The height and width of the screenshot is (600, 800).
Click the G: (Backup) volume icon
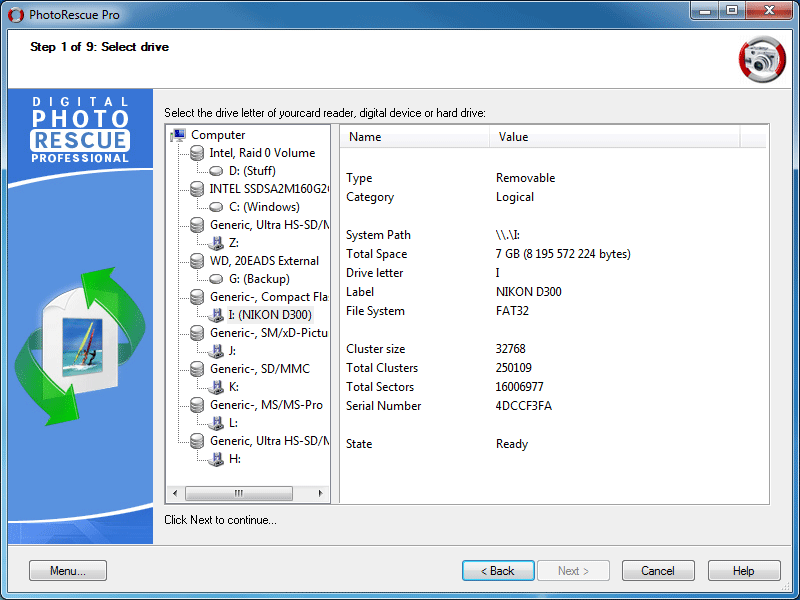point(216,279)
